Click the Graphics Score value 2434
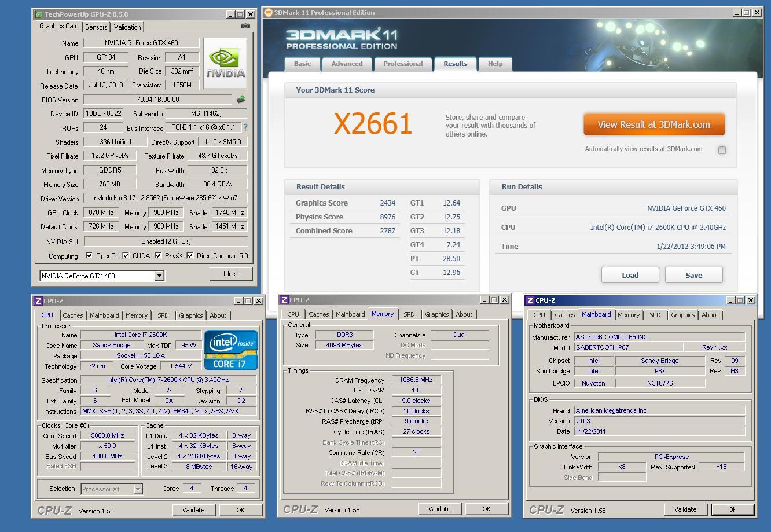The width and height of the screenshot is (771, 532). [x=387, y=203]
